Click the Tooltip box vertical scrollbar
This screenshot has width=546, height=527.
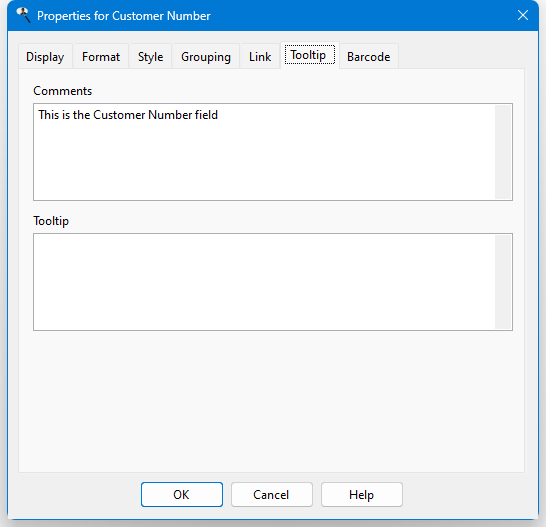point(503,282)
